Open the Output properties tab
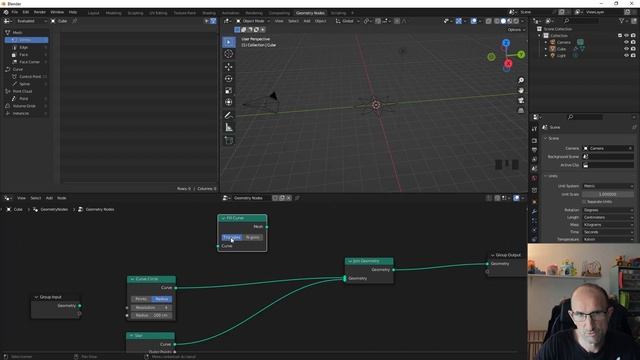Screen dimensions: 640x360 (534, 150)
